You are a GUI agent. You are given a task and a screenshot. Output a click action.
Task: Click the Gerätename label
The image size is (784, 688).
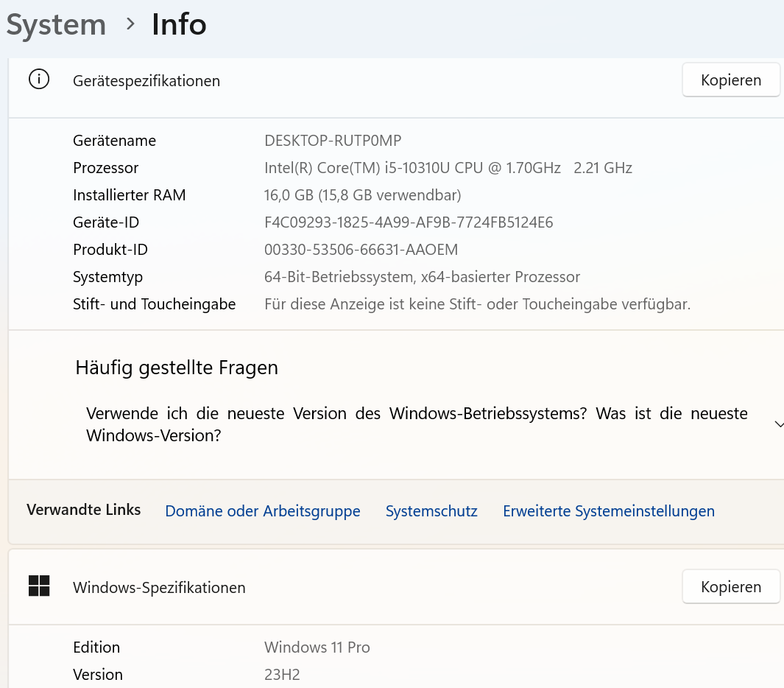point(115,141)
